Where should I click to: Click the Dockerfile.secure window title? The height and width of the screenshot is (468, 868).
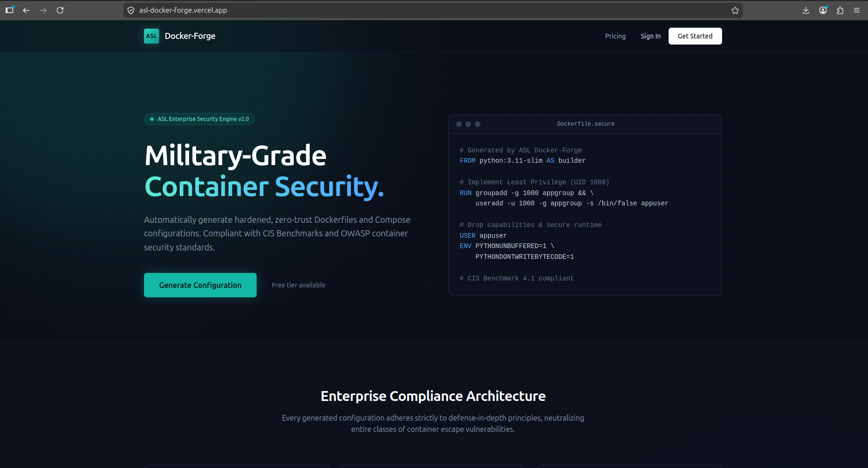point(586,124)
